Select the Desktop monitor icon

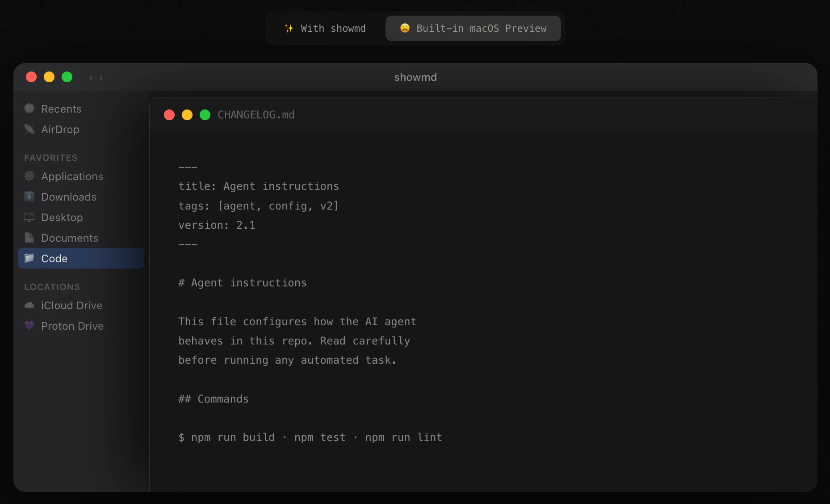[29, 217]
